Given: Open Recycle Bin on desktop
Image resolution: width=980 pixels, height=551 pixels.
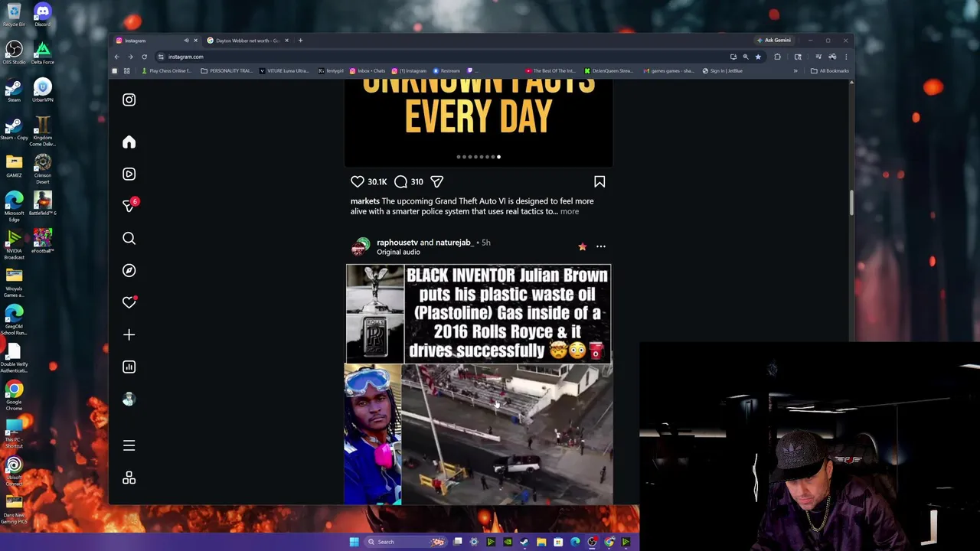Looking at the screenshot, I should click(x=14, y=15).
